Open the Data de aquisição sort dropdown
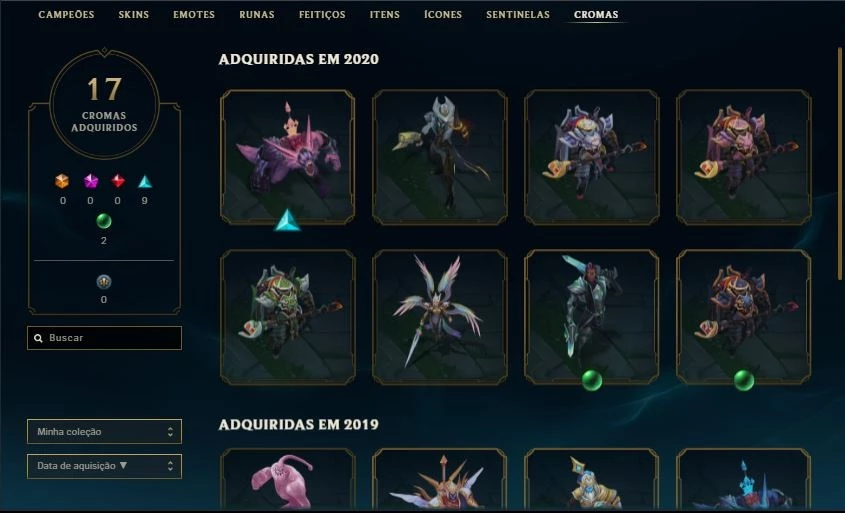Viewport: 845px width, 513px height. coord(105,466)
